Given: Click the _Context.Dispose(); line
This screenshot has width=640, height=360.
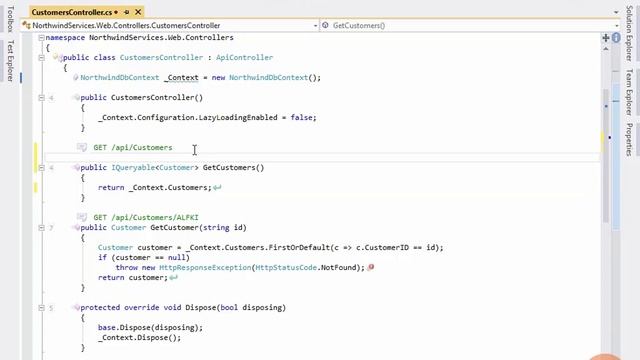Looking at the screenshot, I should [x=139, y=338].
